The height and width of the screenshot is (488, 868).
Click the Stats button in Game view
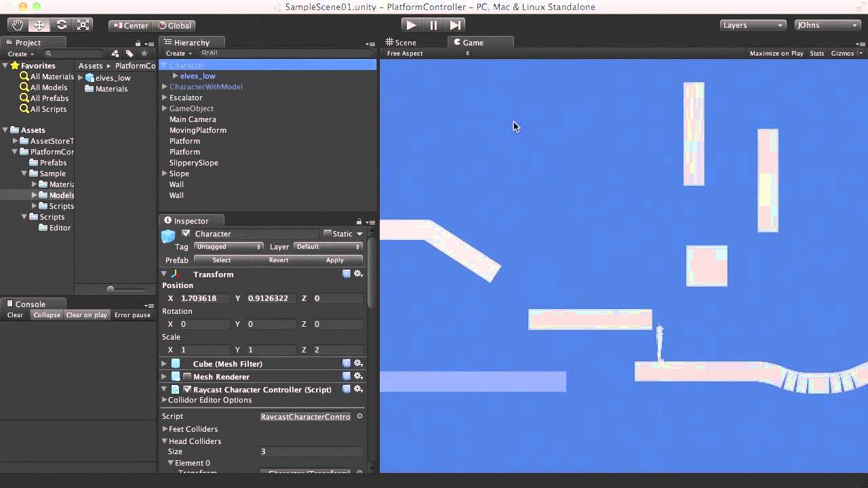coord(817,54)
